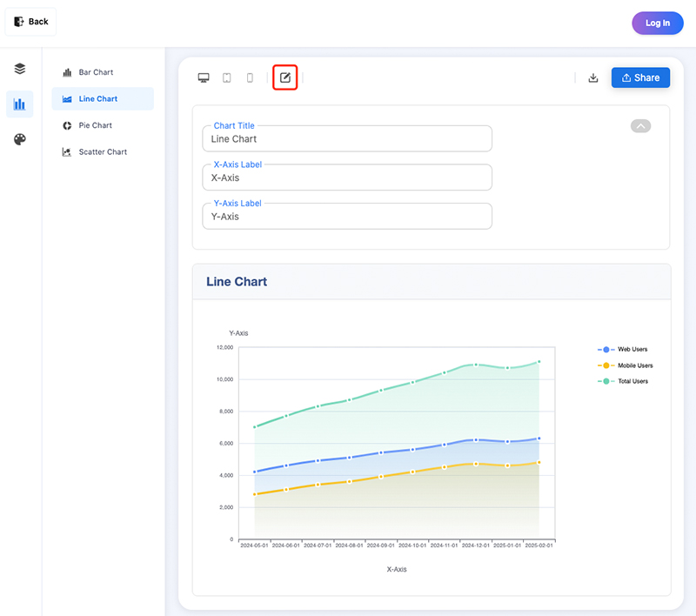The width and height of the screenshot is (696, 616).
Task: Switch to desktop preview mode
Action: (x=204, y=78)
